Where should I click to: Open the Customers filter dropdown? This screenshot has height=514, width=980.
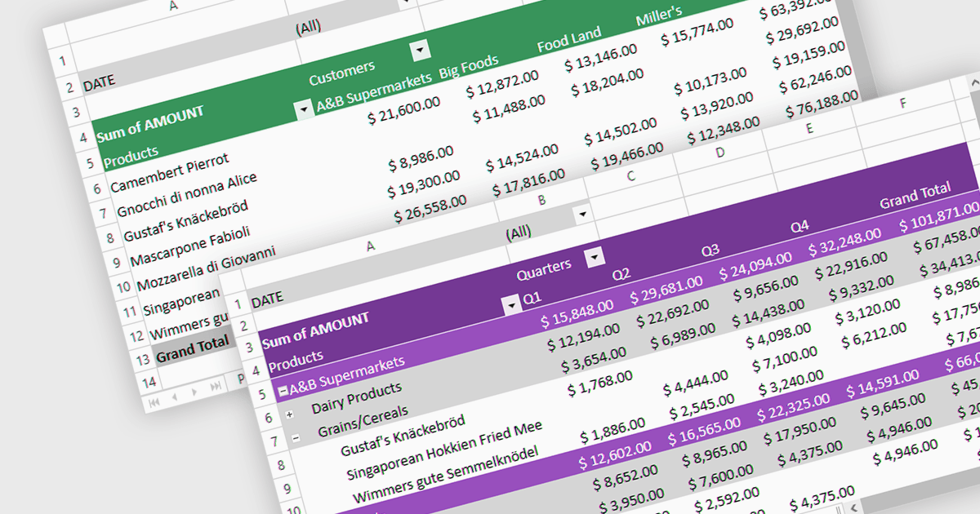click(420, 51)
